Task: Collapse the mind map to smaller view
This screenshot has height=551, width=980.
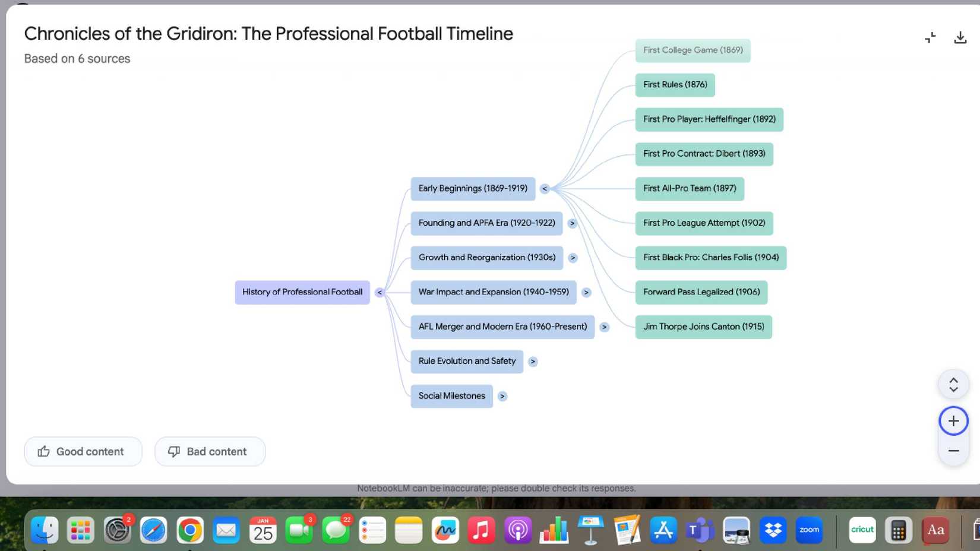Action: coord(930,37)
